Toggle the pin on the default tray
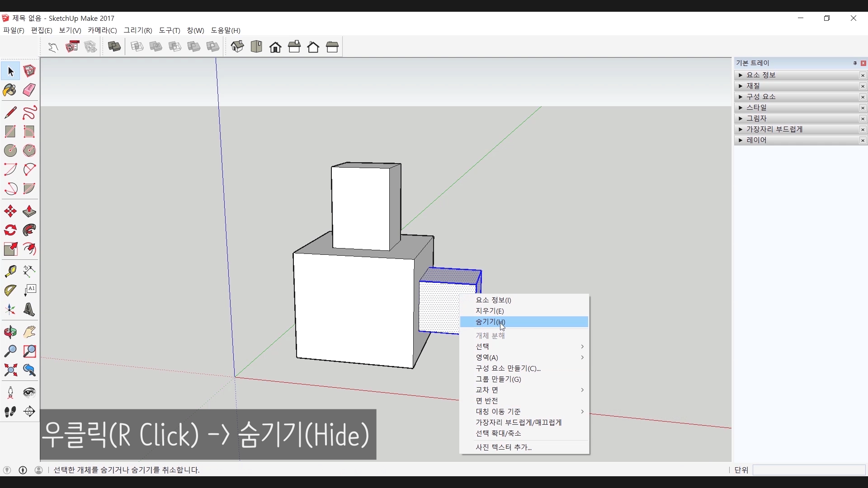This screenshot has width=868, height=488. coord(854,63)
